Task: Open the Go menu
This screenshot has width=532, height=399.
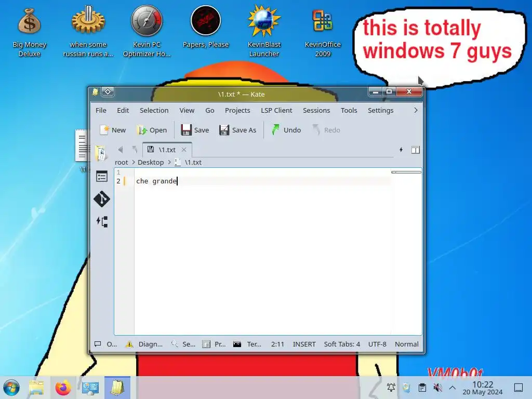Action: 210,110
